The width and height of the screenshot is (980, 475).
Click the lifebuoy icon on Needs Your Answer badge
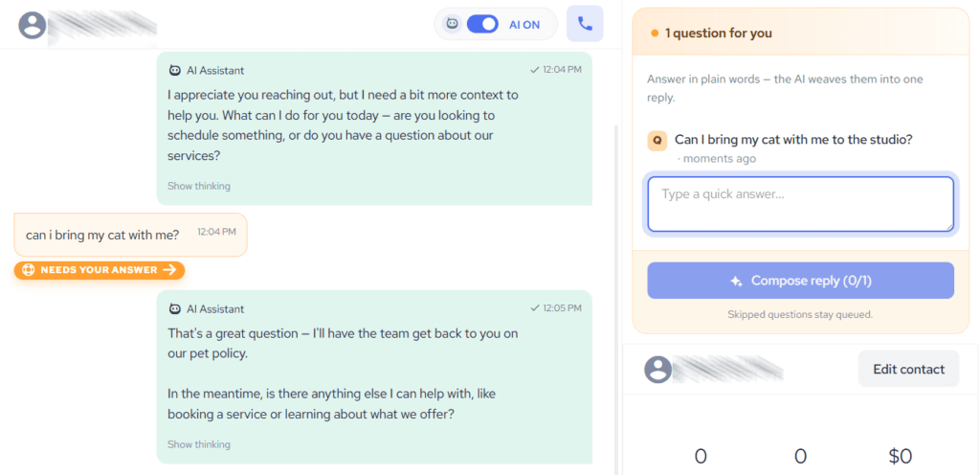point(28,270)
